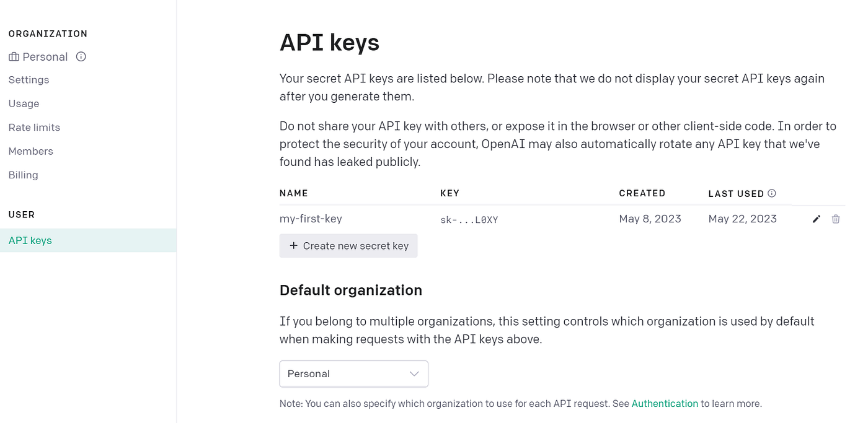Navigate to Billing in the sidebar
Screen dimensions: 868x423
[x=23, y=175]
